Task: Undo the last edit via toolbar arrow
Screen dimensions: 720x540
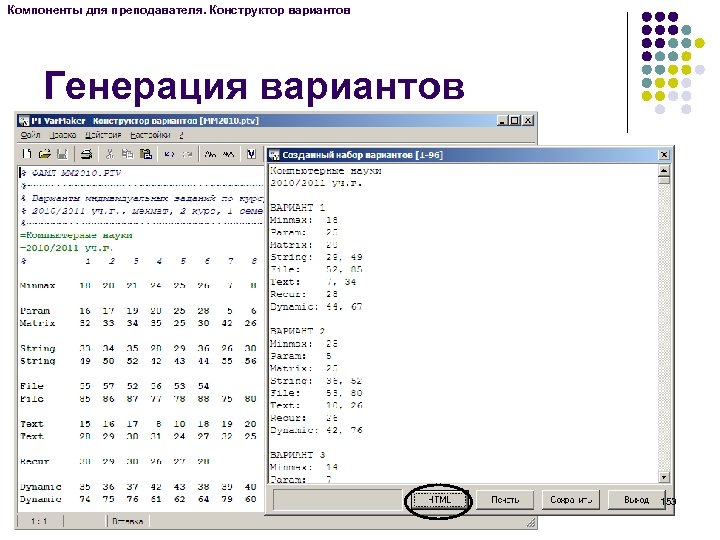Action: 169,154
